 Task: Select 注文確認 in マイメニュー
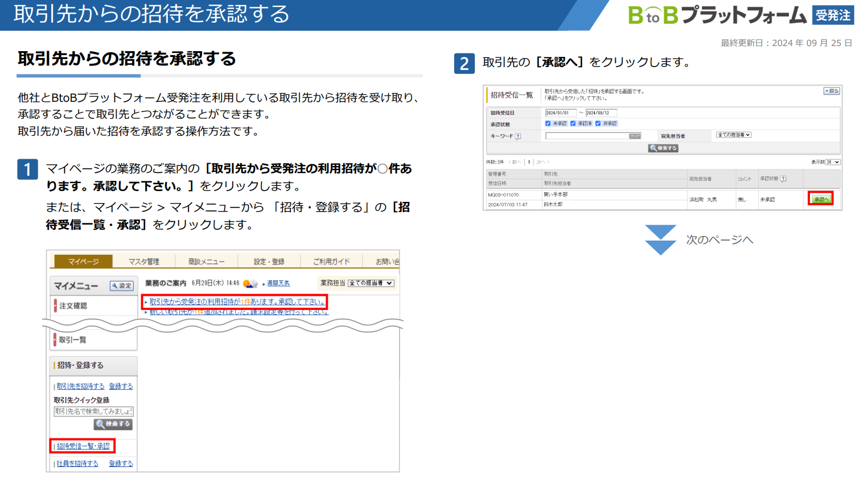[94, 306]
